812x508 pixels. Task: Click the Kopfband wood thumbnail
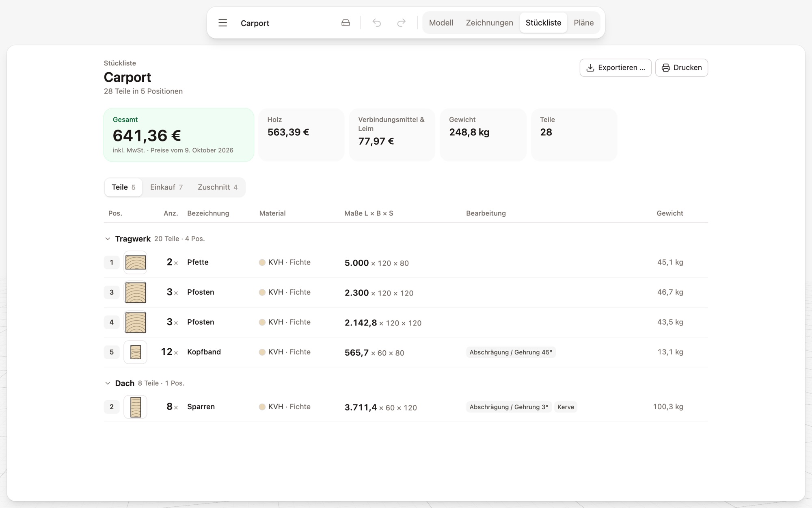135,352
